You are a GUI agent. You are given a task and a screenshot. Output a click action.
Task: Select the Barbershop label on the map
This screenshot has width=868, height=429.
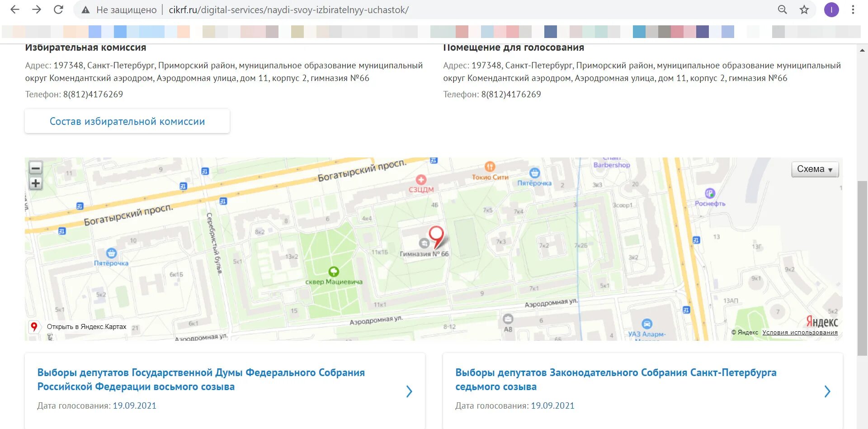(x=612, y=165)
